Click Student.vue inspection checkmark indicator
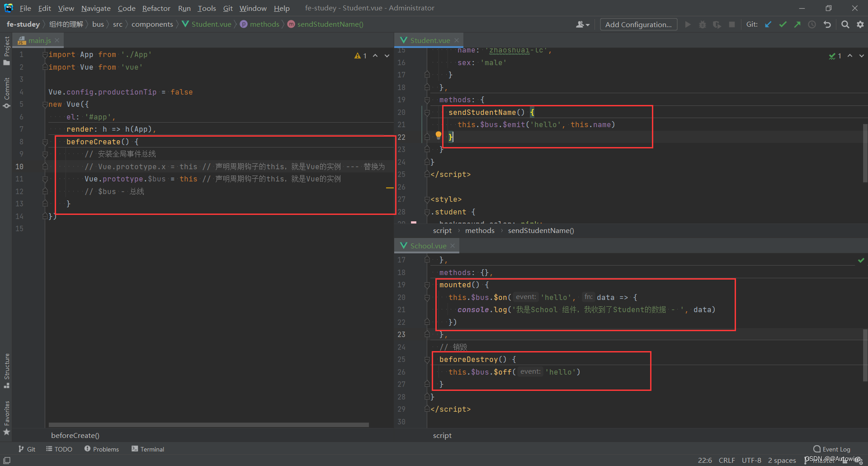The image size is (868, 466). coord(835,56)
